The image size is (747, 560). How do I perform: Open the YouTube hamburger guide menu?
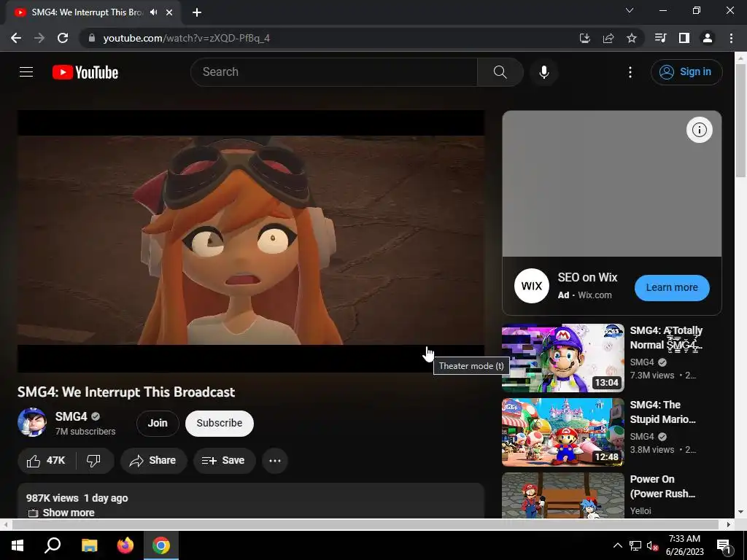point(26,72)
